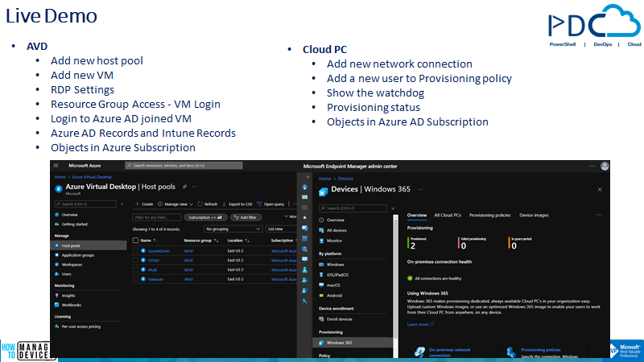Check the Multi host pool checkbox
644x362 pixels.
point(135,269)
